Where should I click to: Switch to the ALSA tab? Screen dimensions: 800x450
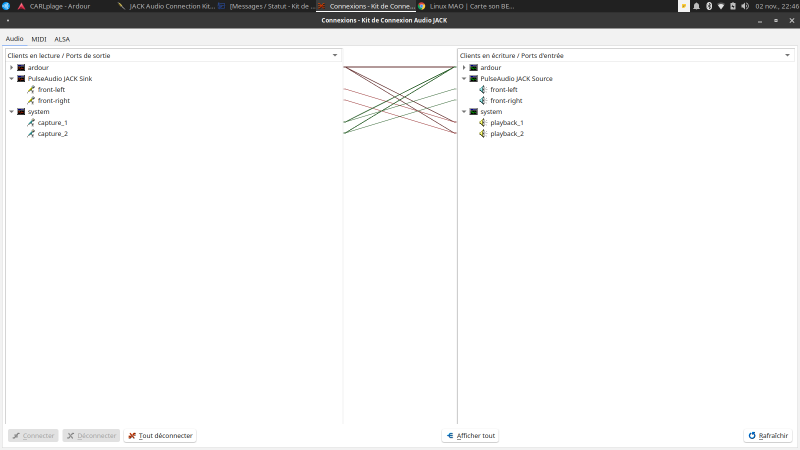point(62,39)
